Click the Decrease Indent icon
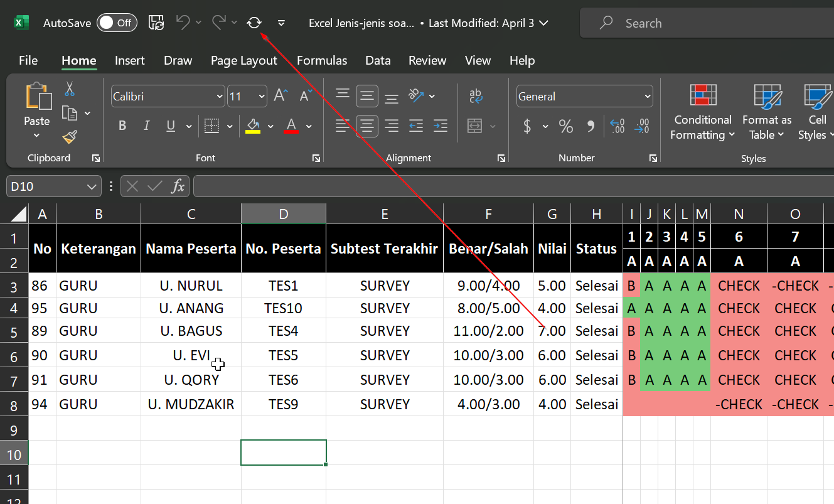Screen dimensions: 834x504 [x=416, y=126]
